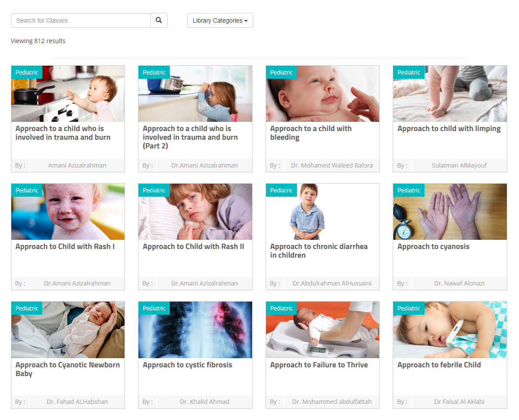Viewport: 519px width, 420px height.
Task: Open 'Approach to febrile Child' title
Action: 439,365
